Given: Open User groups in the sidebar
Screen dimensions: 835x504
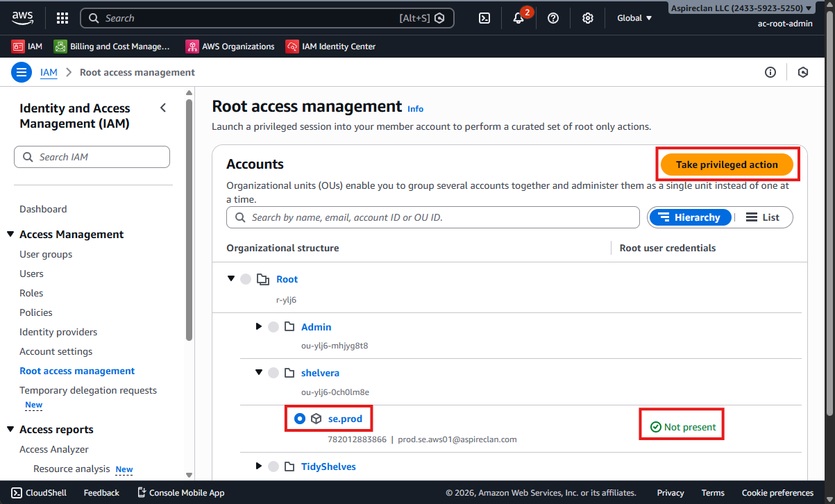Looking at the screenshot, I should coord(46,254).
